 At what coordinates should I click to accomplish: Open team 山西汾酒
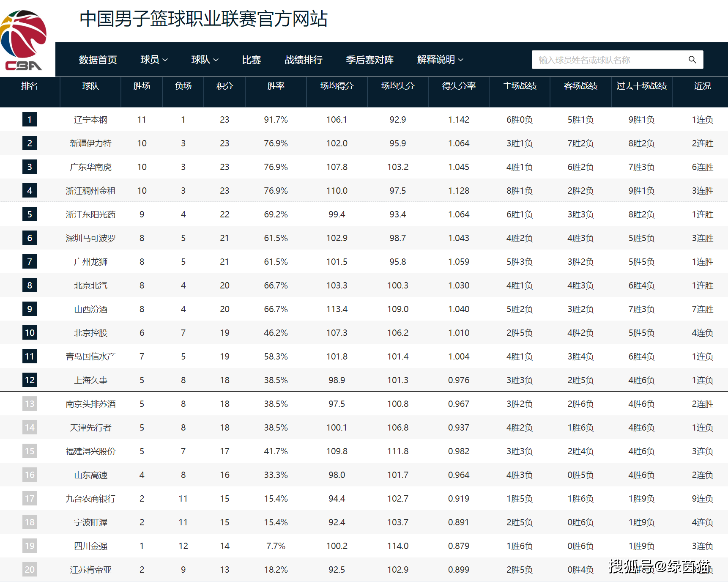point(90,309)
